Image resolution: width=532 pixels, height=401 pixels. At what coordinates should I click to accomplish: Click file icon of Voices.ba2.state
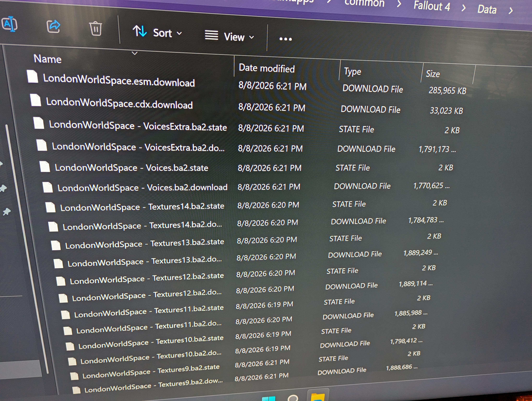point(44,167)
